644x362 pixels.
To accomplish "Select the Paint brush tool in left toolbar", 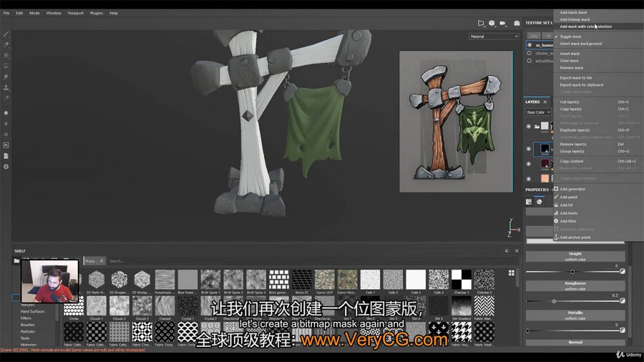I will click(x=6, y=34).
